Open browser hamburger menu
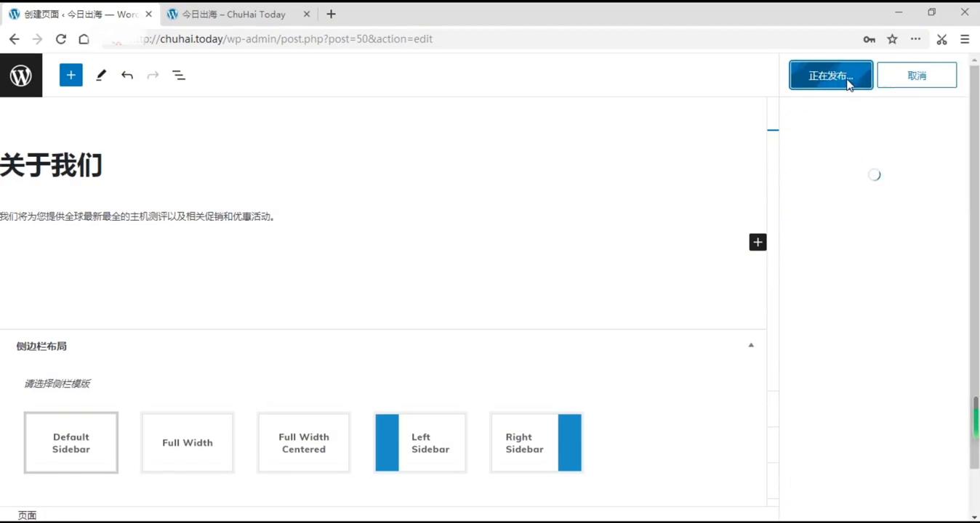Image resolution: width=980 pixels, height=523 pixels. [965, 39]
